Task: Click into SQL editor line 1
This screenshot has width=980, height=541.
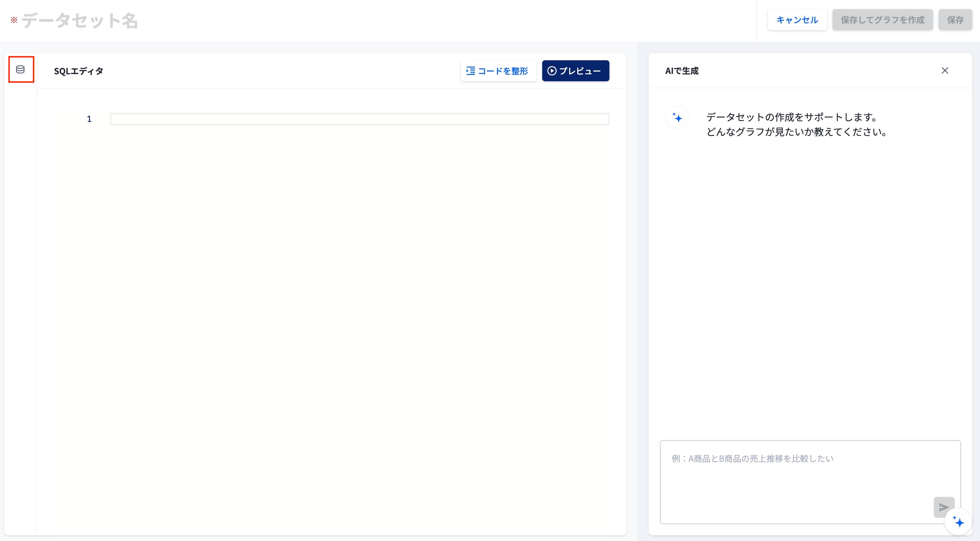Action: [x=359, y=119]
